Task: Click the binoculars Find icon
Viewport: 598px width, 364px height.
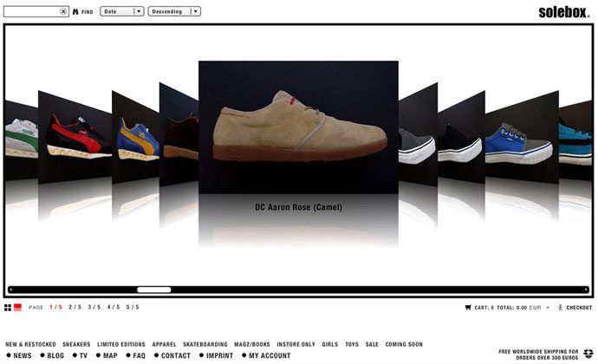Action: click(75, 12)
